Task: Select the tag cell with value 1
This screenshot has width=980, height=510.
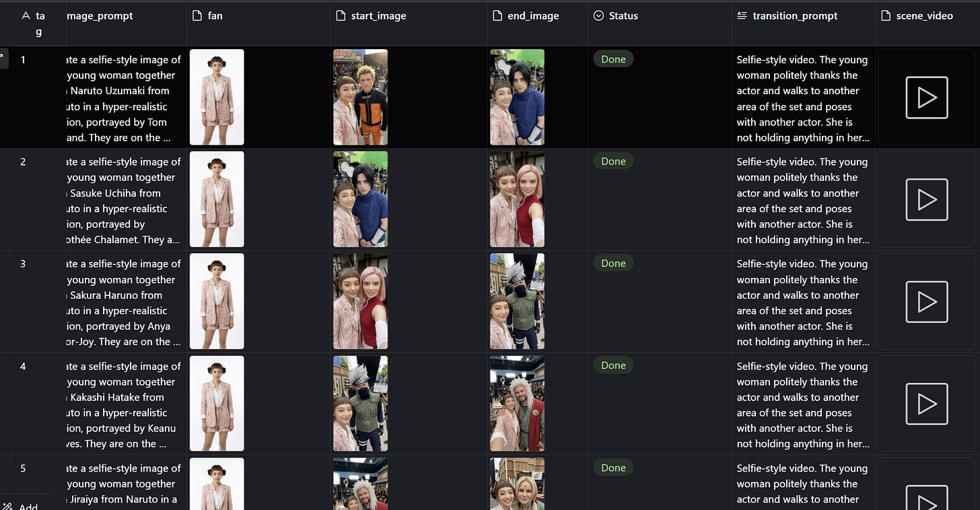Action: (40, 98)
